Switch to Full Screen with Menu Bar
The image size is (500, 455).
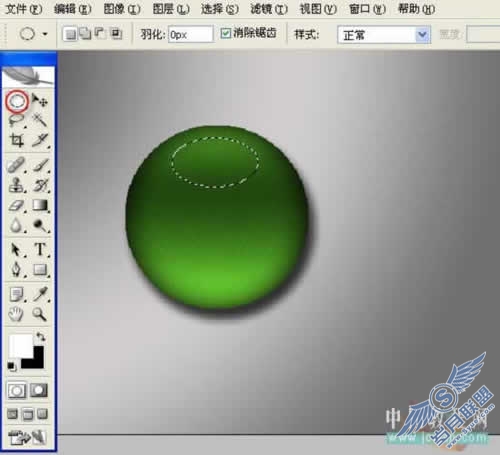[x=28, y=415]
